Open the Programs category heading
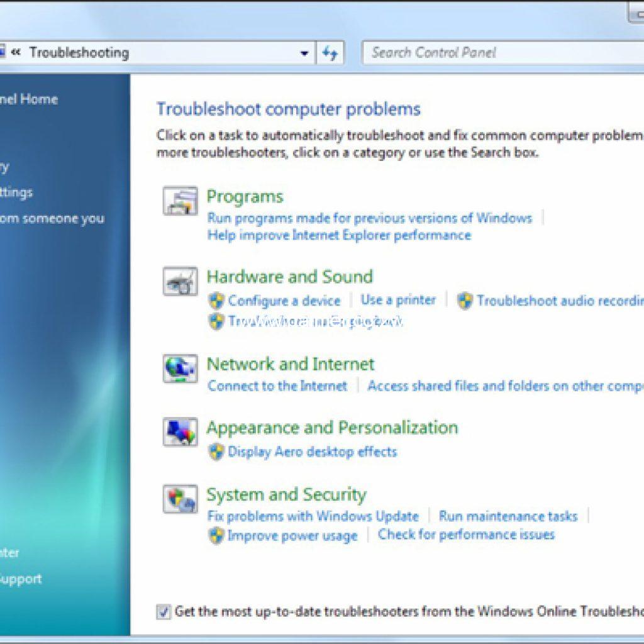 coord(245,196)
